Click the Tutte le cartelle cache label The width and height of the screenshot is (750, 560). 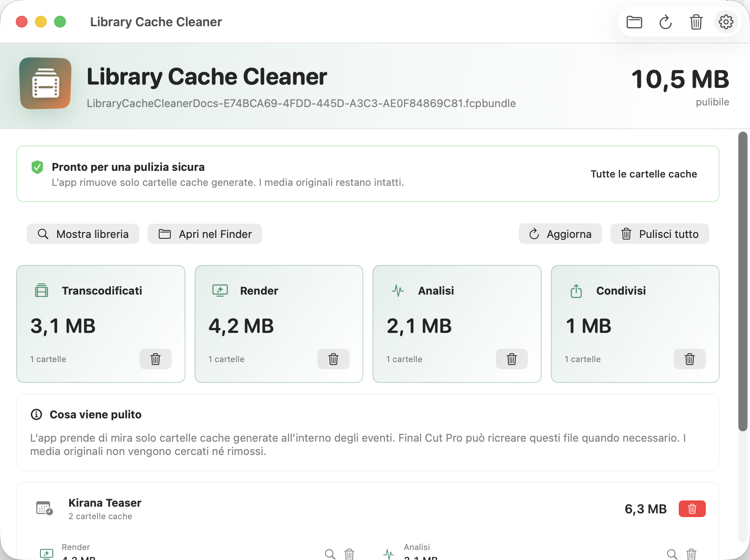point(644,174)
